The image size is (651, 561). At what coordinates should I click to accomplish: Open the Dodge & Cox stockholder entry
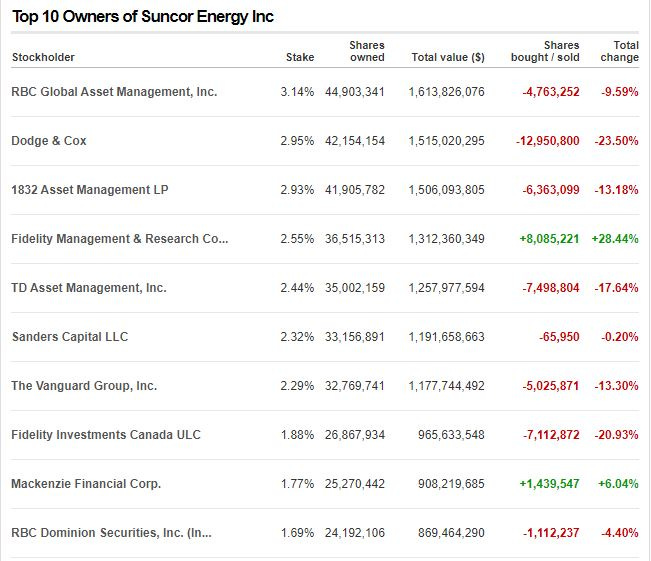point(49,141)
